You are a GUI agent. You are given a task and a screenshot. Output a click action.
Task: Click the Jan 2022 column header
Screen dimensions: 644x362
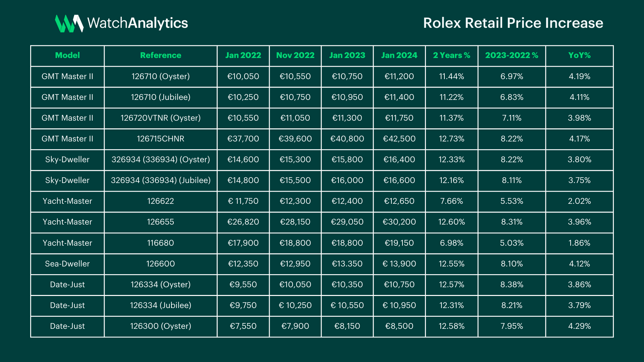243,55
